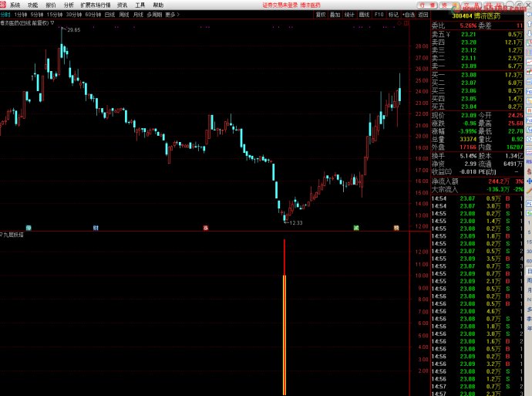Click the 大宗流入 -136.3万 value
532x396 pixels.
tap(498, 190)
